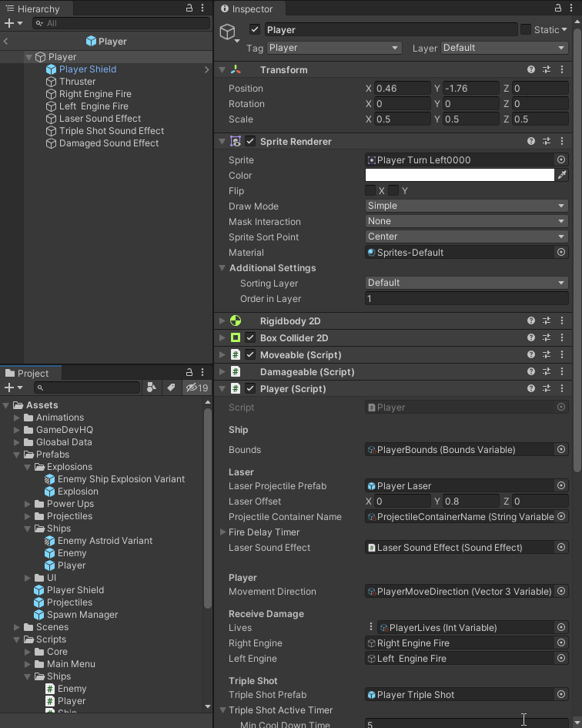Click Order in Layer field
The width and height of the screenshot is (582, 728).
click(x=467, y=299)
